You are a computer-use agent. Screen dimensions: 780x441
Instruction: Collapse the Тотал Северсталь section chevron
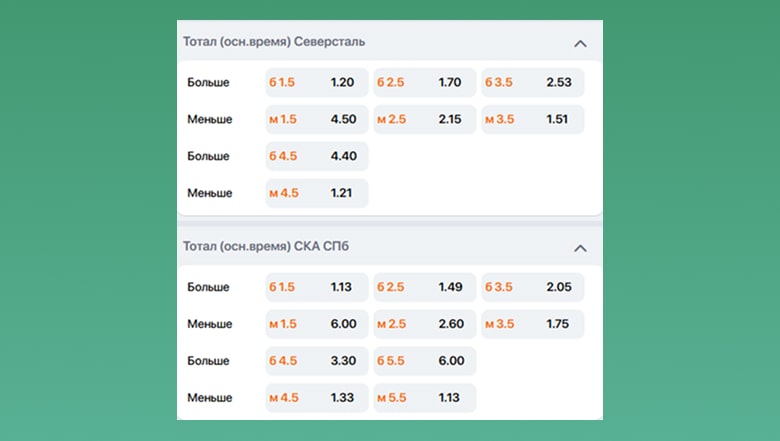580,43
